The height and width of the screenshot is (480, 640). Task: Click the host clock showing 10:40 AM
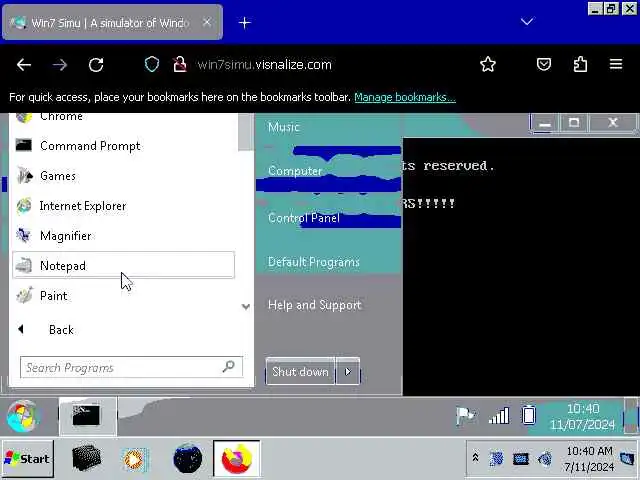589,459
